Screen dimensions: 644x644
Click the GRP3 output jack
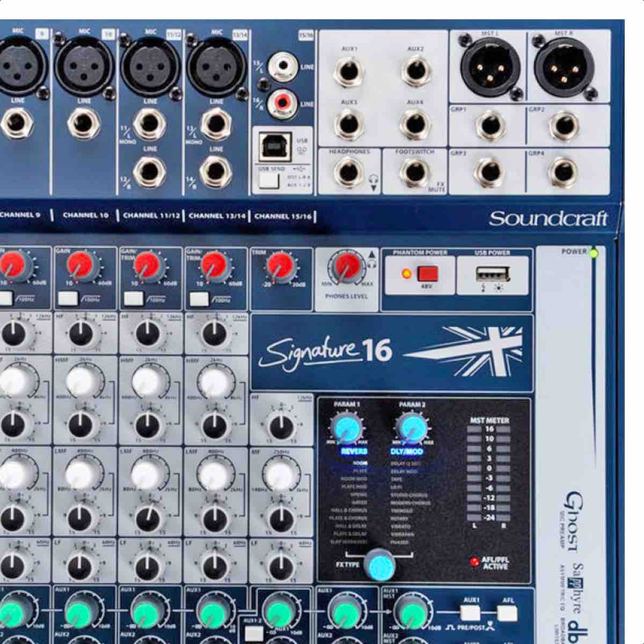tap(489, 172)
